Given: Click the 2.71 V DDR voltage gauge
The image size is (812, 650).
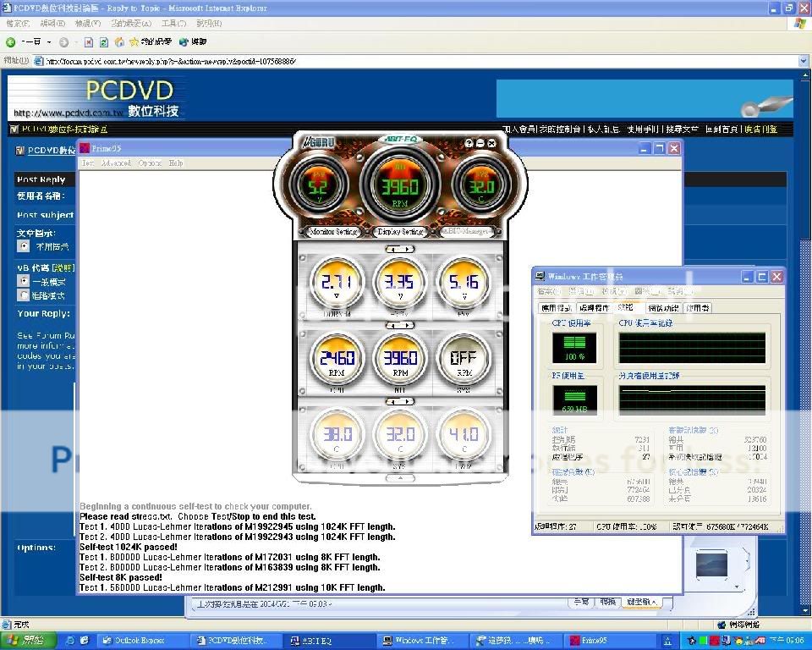Looking at the screenshot, I should (x=337, y=283).
